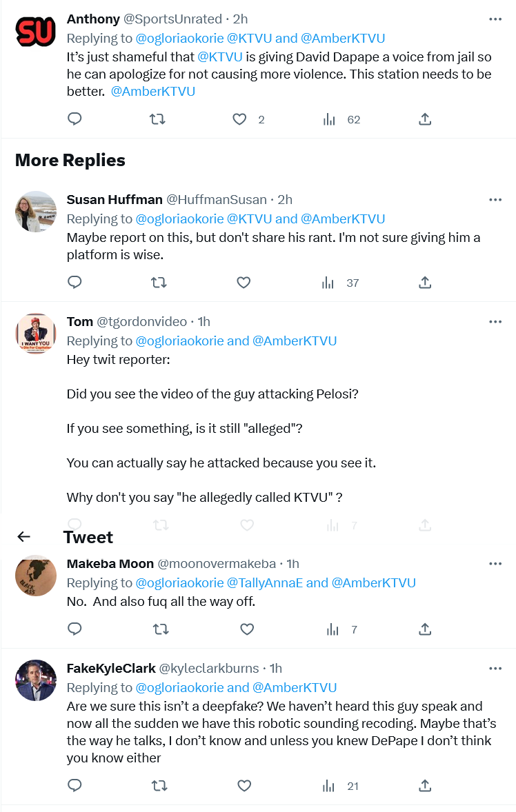Reply to Makeba Moon's tweet

point(75,629)
